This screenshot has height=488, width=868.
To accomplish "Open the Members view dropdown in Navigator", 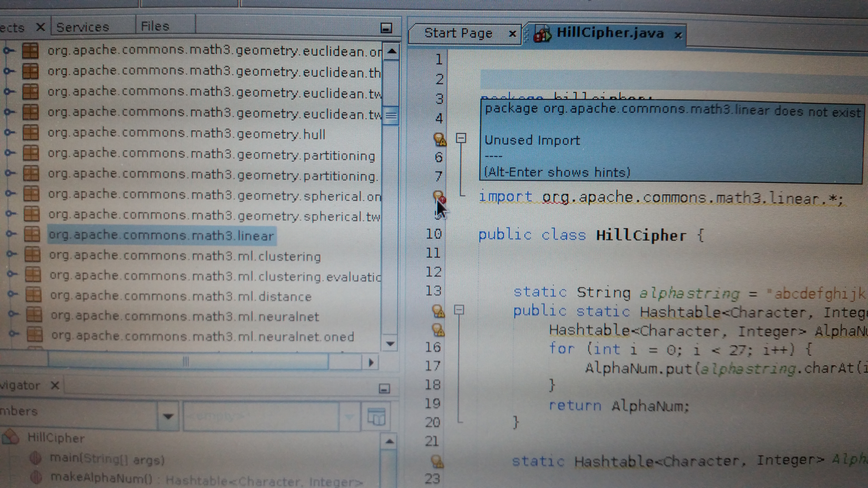I will (x=168, y=416).
